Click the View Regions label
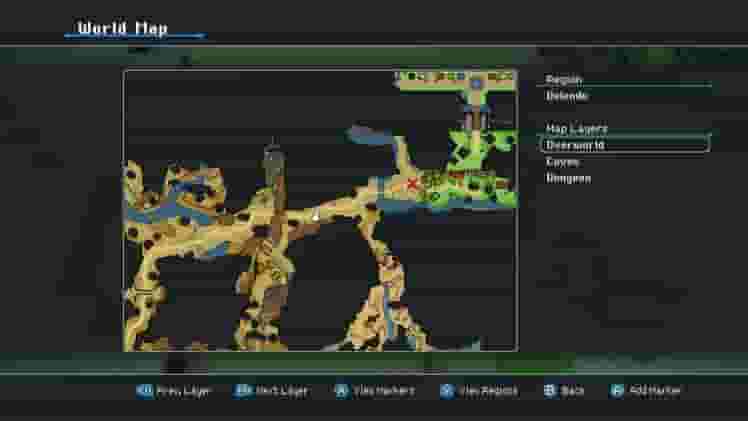This screenshot has height=421, width=748. (x=488, y=391)
